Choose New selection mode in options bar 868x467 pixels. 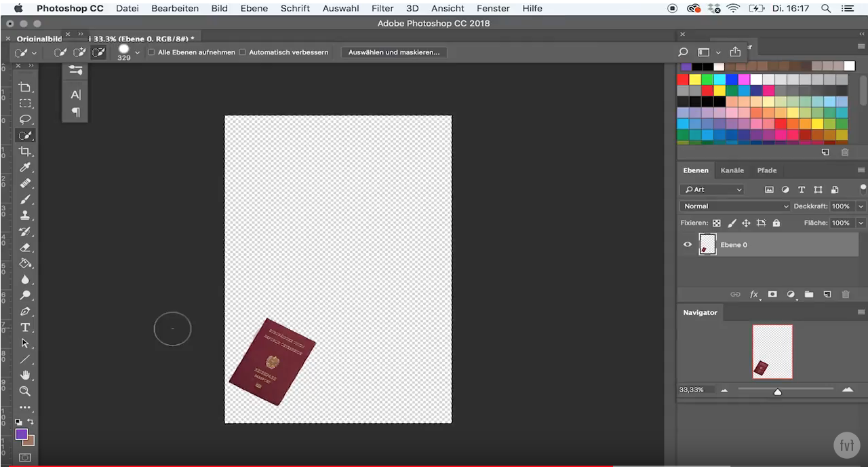pyautogui.click(x=60, y=52)
